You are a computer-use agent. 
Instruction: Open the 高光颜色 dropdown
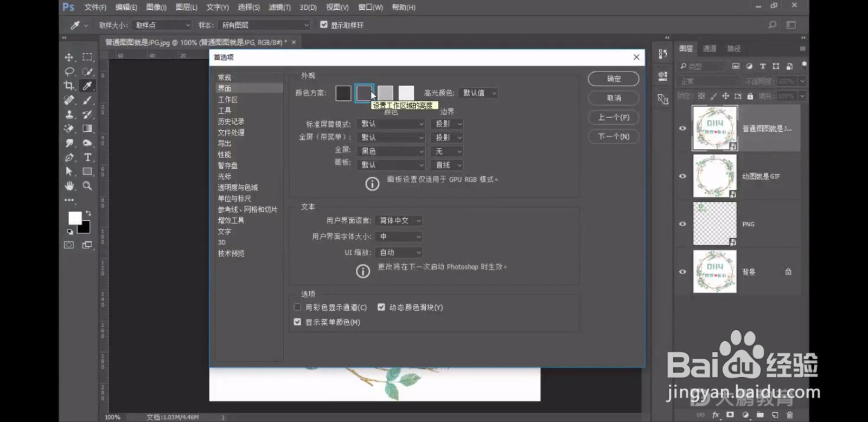478,93
